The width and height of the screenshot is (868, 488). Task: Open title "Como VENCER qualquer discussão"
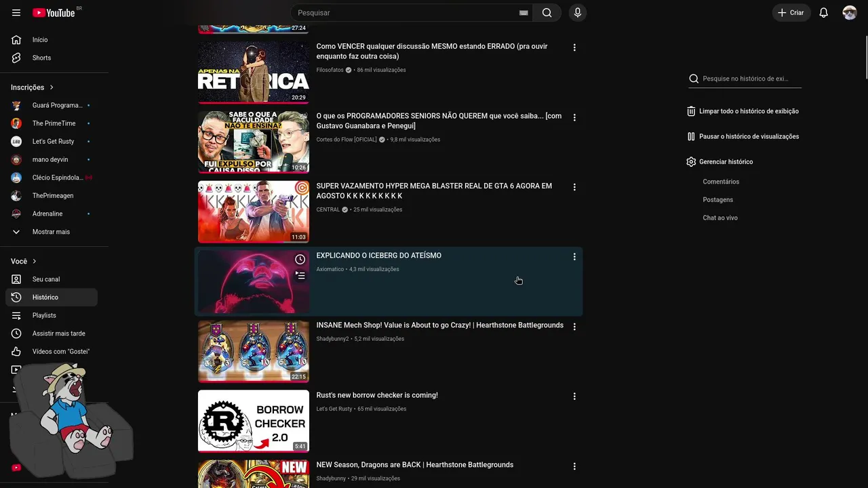432,52
